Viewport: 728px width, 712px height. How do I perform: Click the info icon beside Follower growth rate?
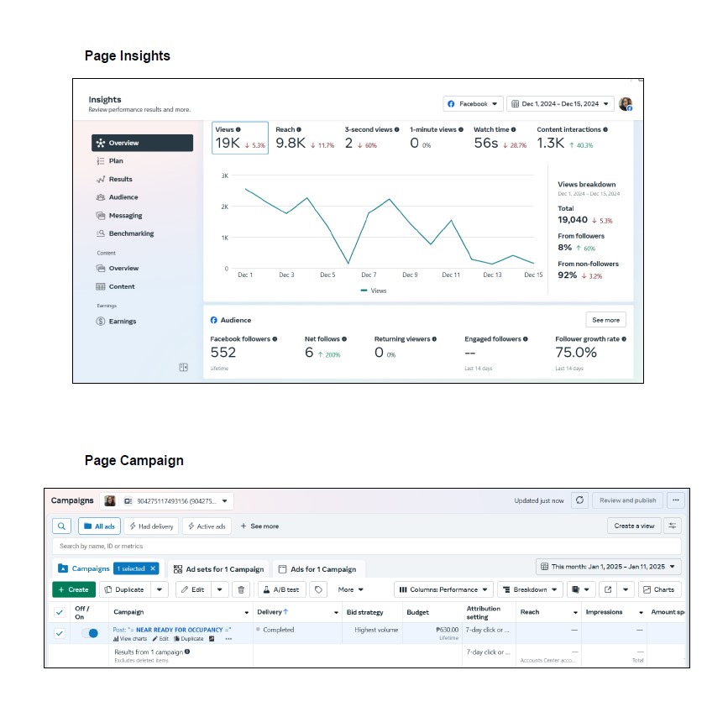624,339
